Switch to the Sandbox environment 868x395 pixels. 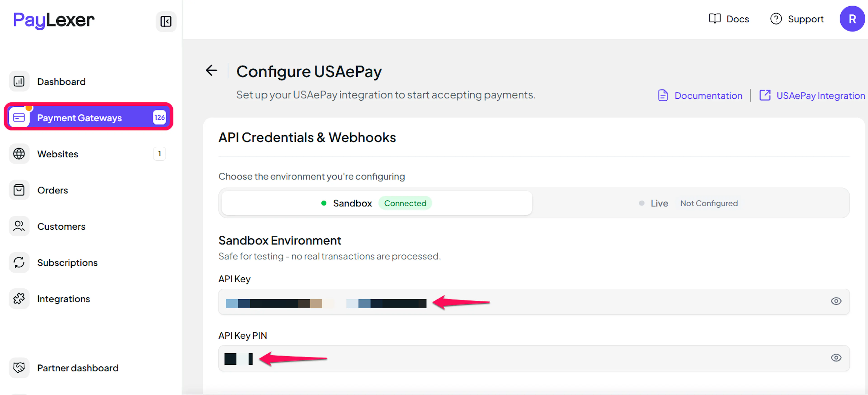(377, 203)
